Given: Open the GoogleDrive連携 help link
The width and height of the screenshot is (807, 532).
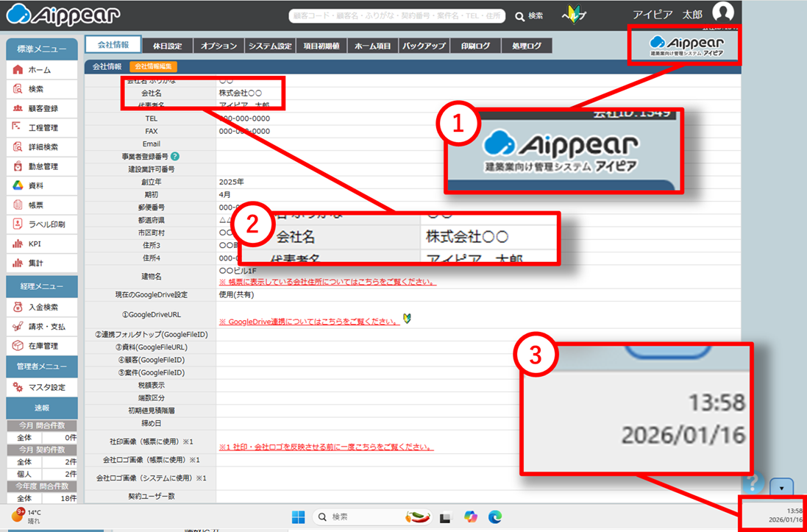Looking at the screenshot, I should 310,322.
